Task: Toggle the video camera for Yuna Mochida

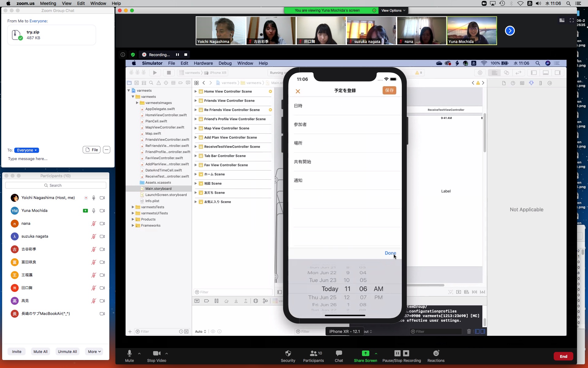Action: click(102, 211)
